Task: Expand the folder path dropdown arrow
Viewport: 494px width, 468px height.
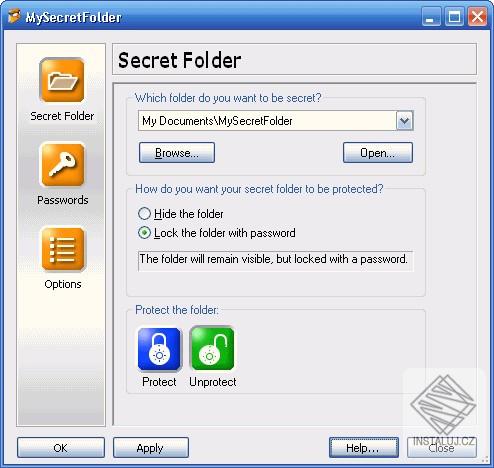Action: point(404,121)
